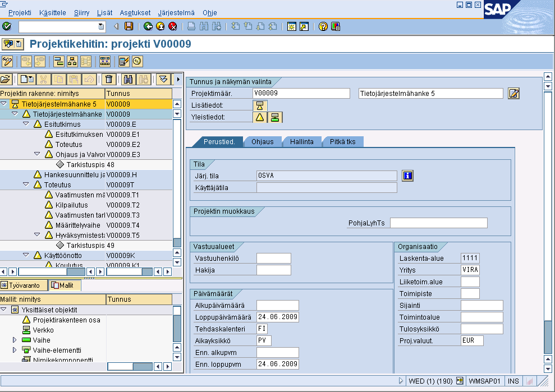555x392 pixels.
Task: Open the Siirry menu
Action: 82,13
